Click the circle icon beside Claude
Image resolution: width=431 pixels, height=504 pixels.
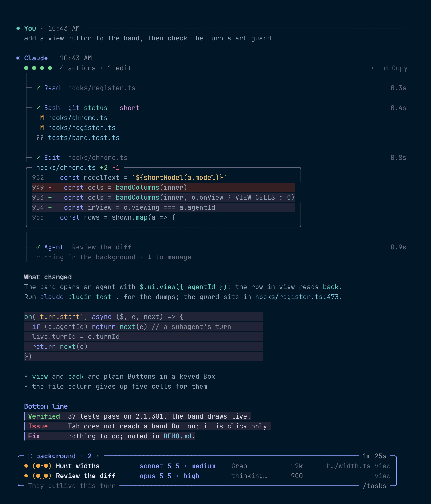(x=18, y=58)
